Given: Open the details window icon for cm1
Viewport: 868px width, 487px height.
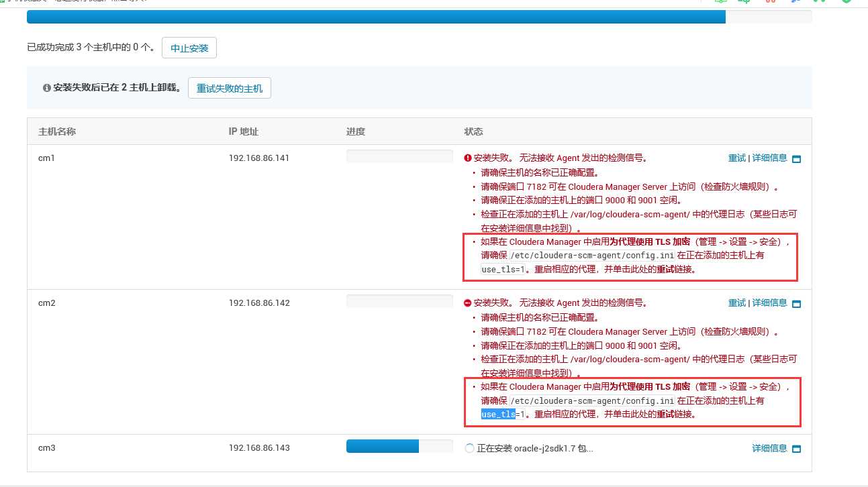Looking at the screenshot, I should (797, 159).
